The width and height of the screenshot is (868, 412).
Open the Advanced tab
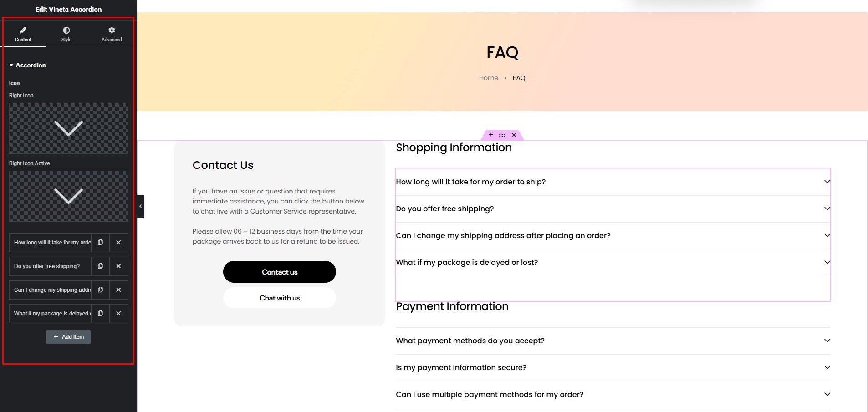tap(112, 34)
